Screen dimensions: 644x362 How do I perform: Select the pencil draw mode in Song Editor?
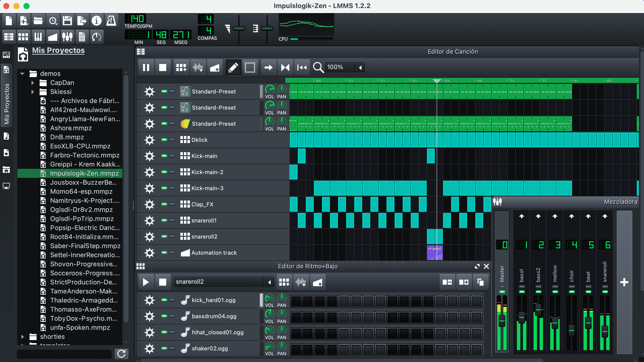[x=233, y=67]
